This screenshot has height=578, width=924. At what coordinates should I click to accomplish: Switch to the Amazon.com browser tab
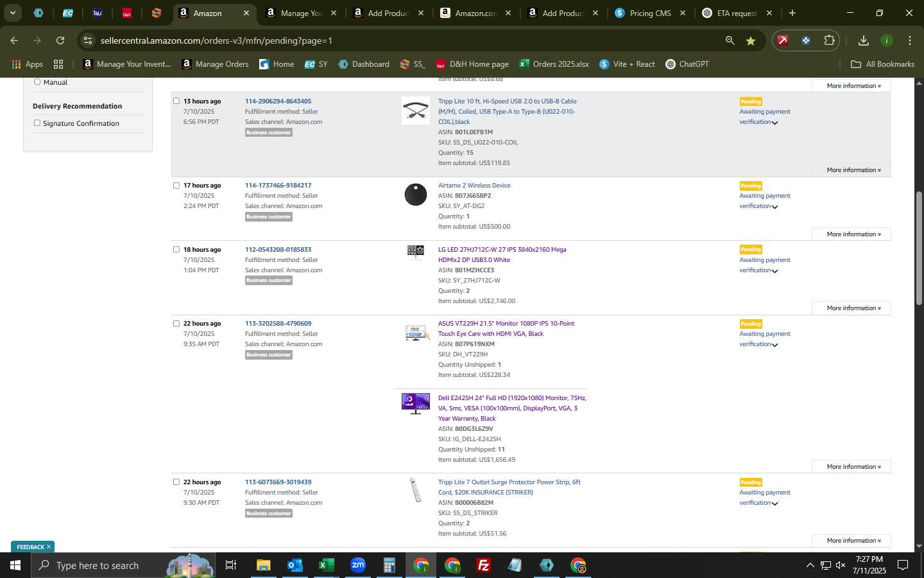tap(475, 13)
